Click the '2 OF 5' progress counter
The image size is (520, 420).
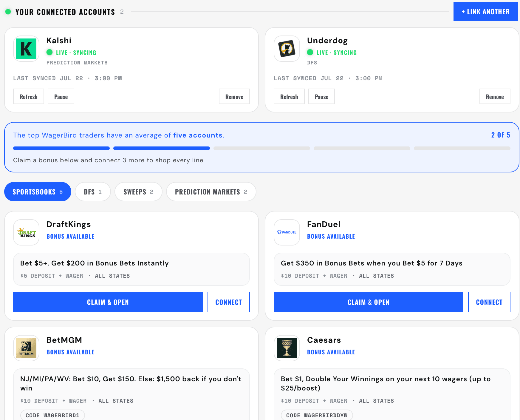point(501,135)
